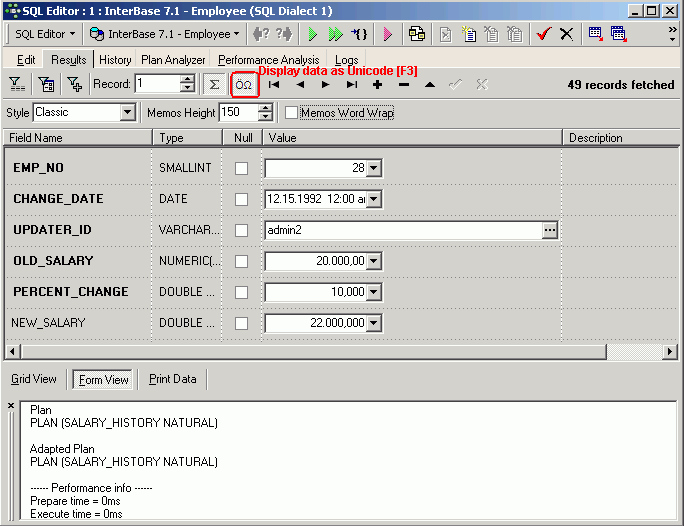The image size is (684, 526).
Task: Tick the Null checkbox for OLD_SALARY
Action: coord(241,261)
